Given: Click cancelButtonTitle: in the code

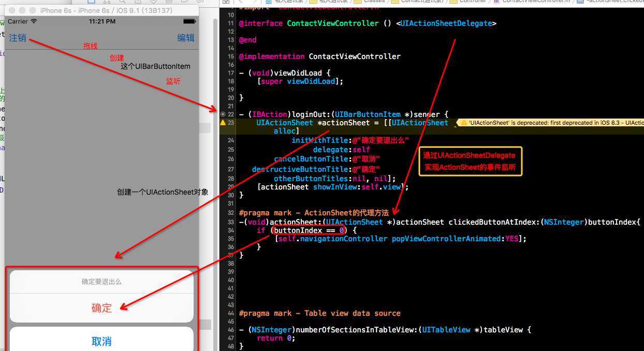Looking at the screenshot, I should click(313, 159).
